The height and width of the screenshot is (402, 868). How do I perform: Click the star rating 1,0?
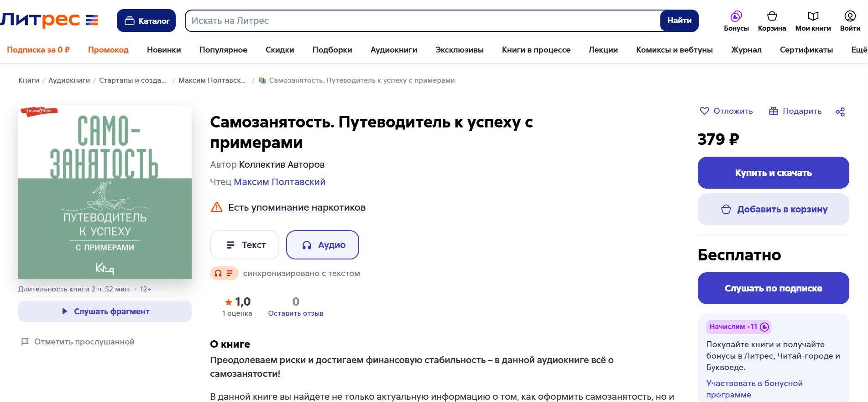[x=238, y=301]
